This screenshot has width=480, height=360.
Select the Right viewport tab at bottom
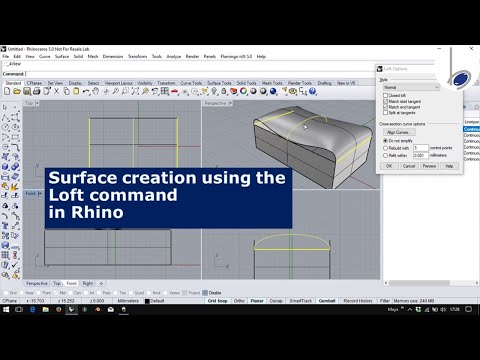(88, 283)
